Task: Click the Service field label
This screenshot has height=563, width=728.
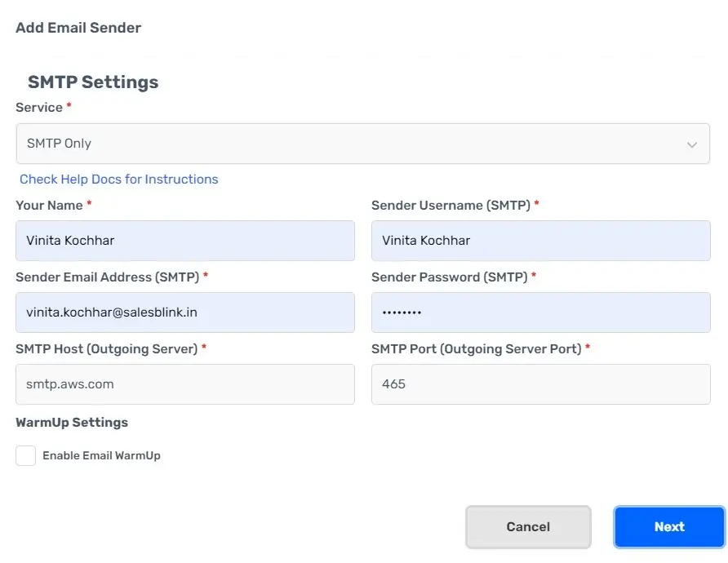Action: [39, 107]
